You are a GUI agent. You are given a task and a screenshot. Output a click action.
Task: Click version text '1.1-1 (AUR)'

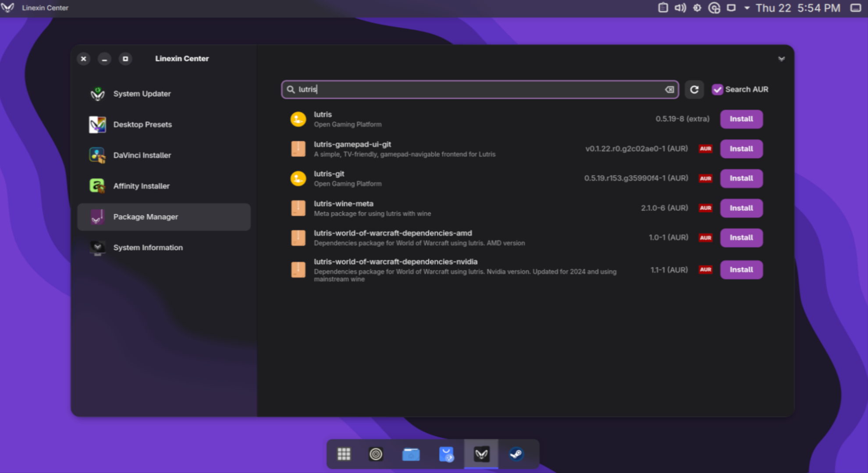[669, 270]
